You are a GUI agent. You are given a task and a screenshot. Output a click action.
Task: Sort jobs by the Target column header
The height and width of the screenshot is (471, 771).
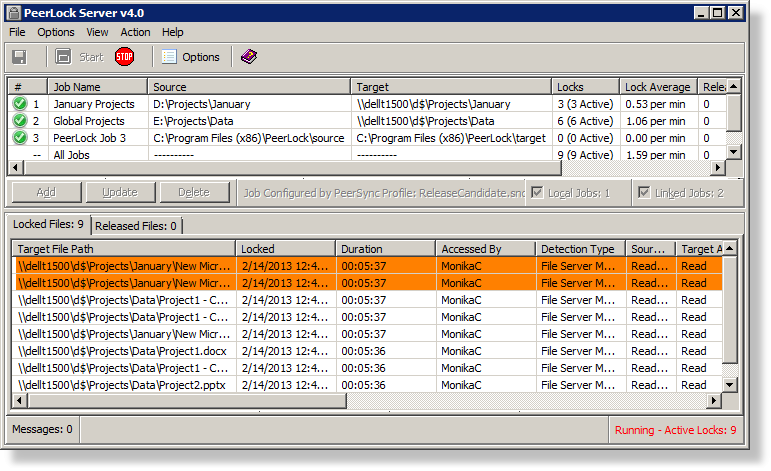pyautogui.click(x=451, y=87)
